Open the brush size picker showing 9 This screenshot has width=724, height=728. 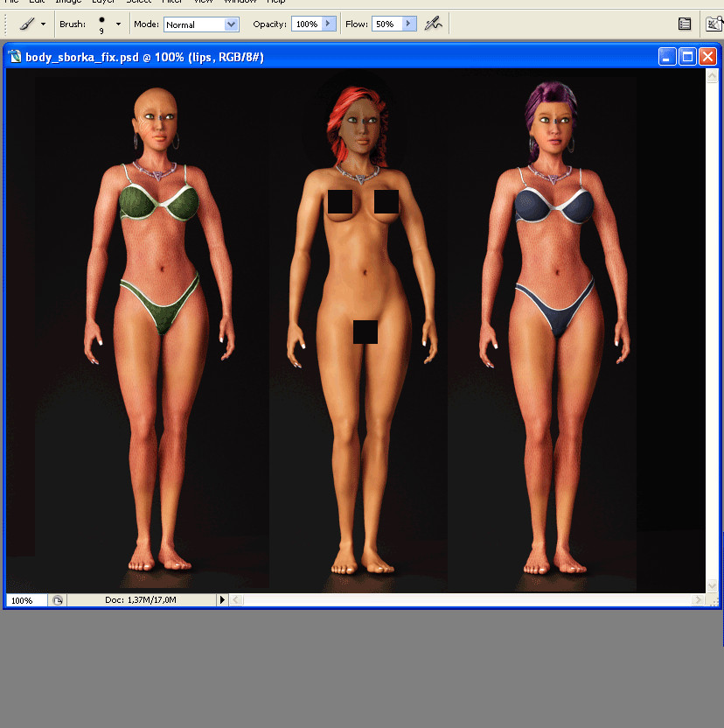click(102, 24)
